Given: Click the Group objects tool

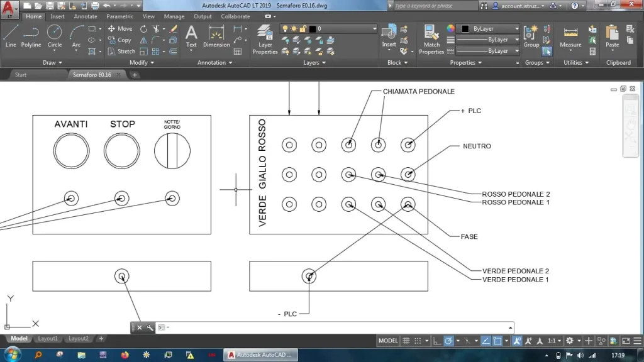Looking at the screenshot, I should [x=531, y=35].
